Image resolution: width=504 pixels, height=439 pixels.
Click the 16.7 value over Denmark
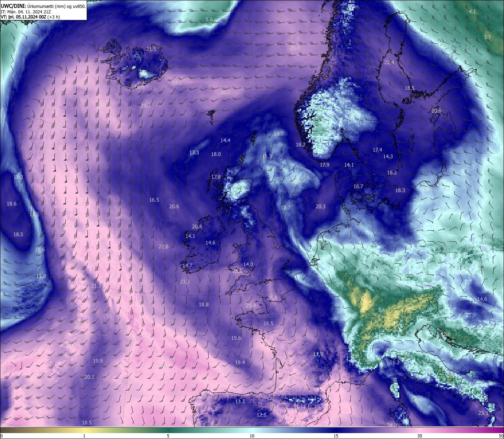(x=358, y=186)
